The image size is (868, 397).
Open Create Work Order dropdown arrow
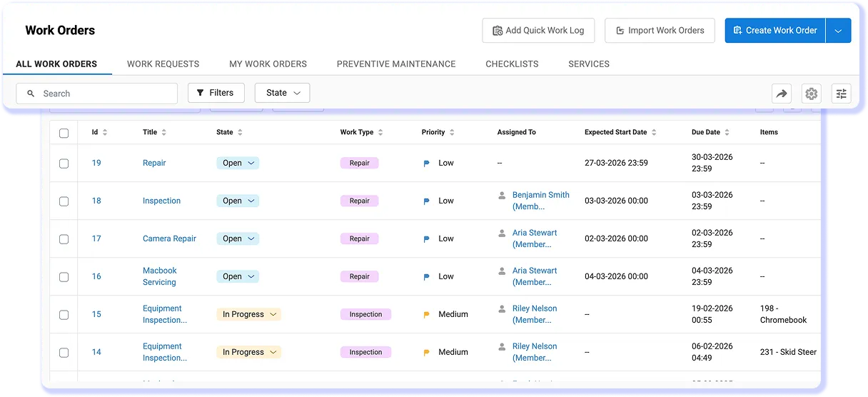click(838, 31)
